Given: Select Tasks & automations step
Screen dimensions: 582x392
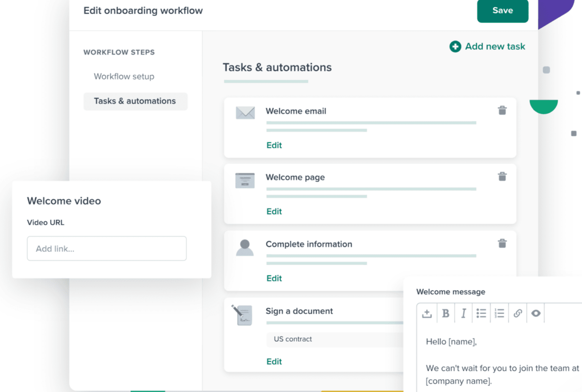Looking at the screenshot, I should pyautogui.click(x=135, y=101).
